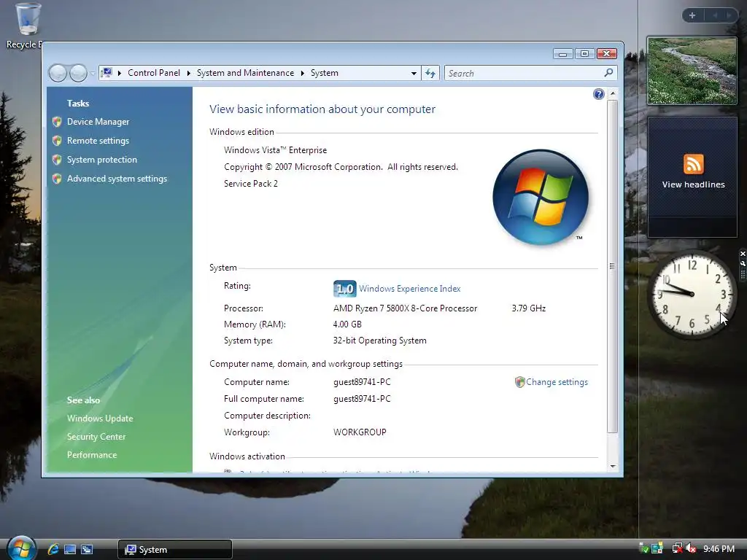The width and height of the screenshot is (747, 560).
Task: Click the shield icon beside Remote settings
Action: [x=57, y=141]
